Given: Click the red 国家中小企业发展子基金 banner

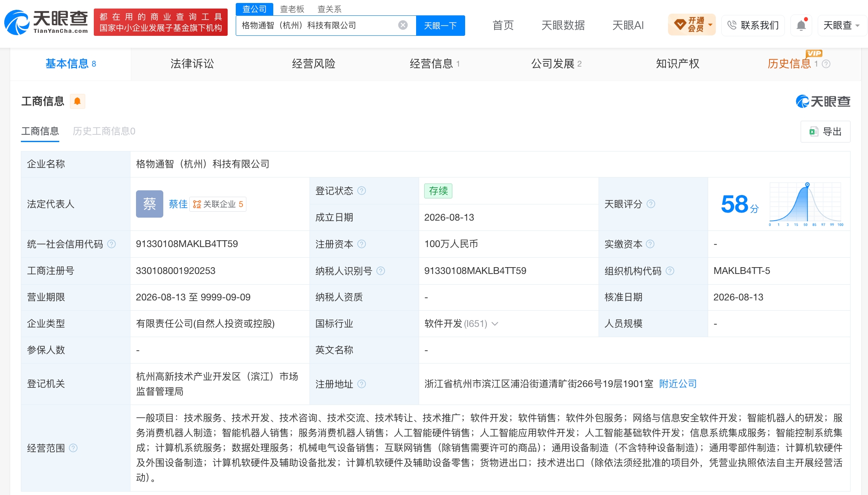Looking at the screenshot, I should click(161, 22).
